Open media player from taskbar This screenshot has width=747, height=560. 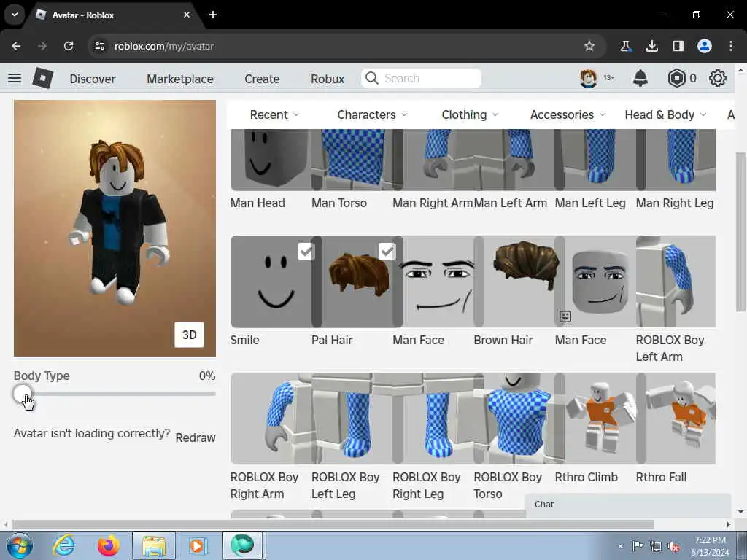(x=197, y=545)
